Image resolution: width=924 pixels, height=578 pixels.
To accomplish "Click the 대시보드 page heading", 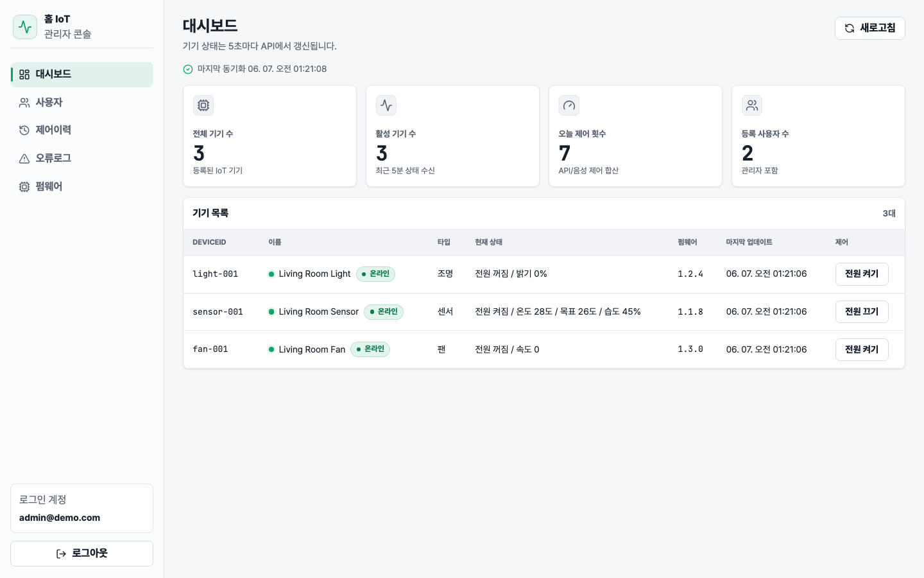I will [x=210, y=26].
